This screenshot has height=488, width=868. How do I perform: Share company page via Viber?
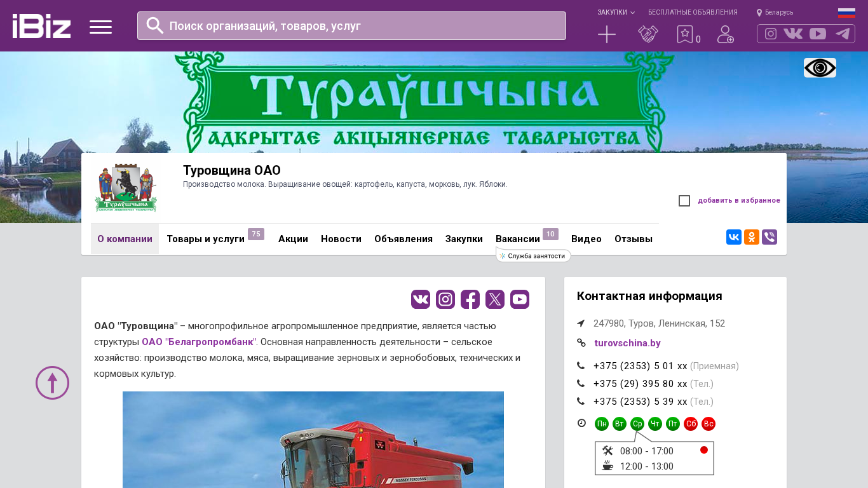point(770,237)
